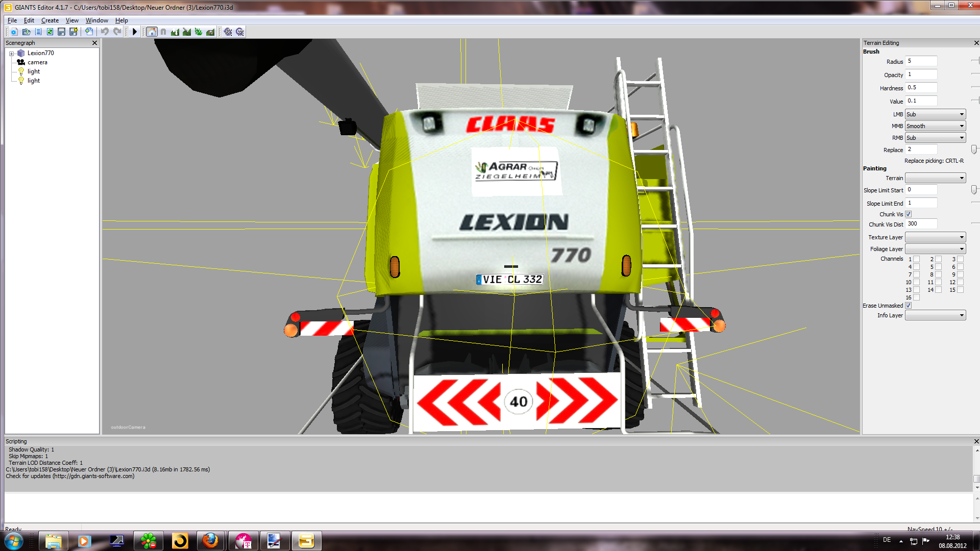Image resolution: width=980 pixels, height=551 pixels.
Task: Enable channel 9 checkbox
Action: coord(961,274)
